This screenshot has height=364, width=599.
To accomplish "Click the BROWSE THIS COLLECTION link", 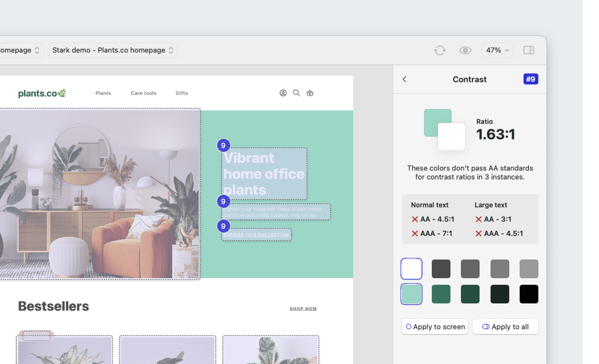I will tap(256, 235).
